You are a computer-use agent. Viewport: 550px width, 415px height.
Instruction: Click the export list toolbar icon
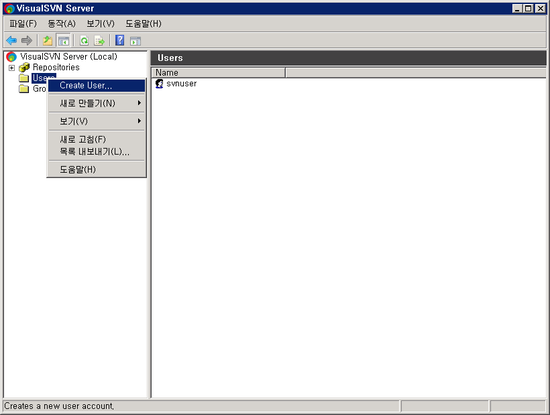100,41
